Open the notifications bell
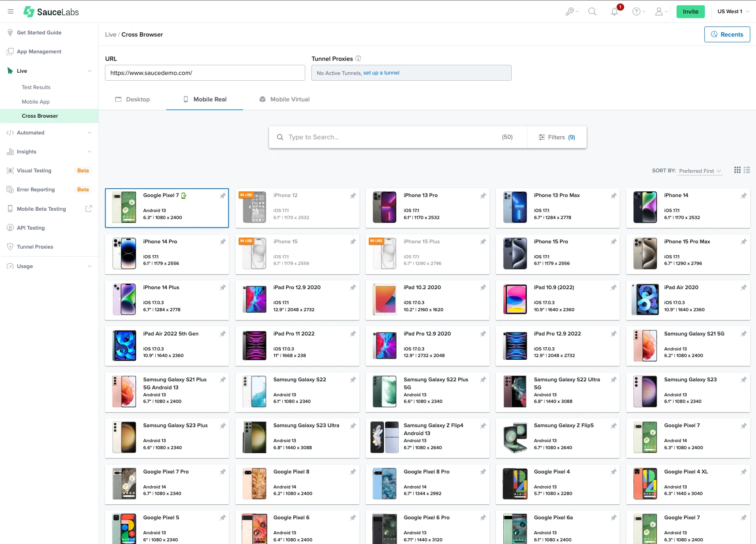Screen dimensions: 756x544 614,12
